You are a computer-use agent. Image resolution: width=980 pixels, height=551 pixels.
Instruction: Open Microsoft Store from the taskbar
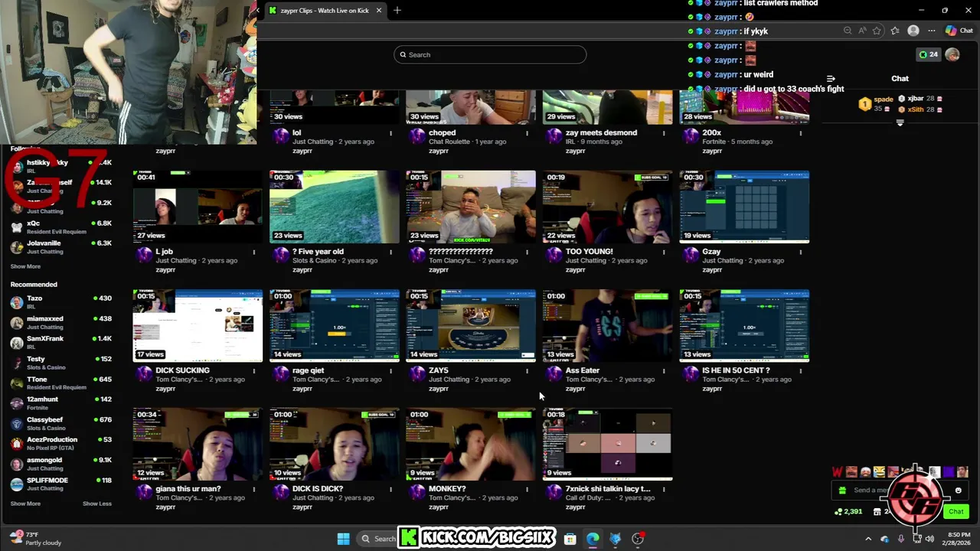coord(570,539)
